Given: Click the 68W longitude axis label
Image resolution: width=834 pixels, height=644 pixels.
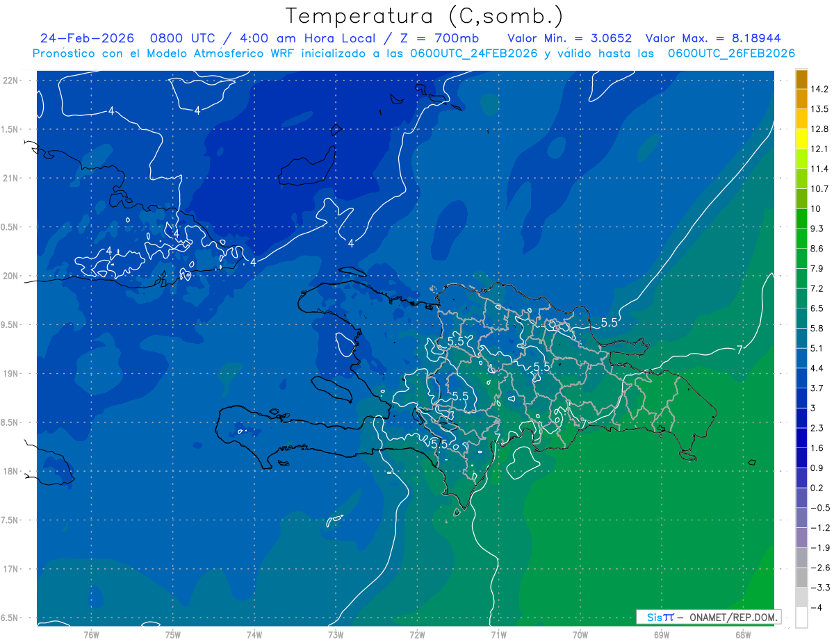Looking at the screenshot, I should [742, 634].
